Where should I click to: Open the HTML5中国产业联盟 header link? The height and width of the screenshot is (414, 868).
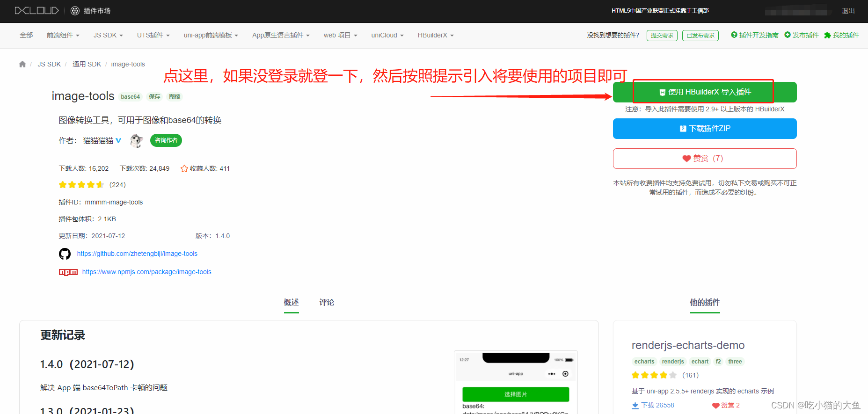click(660, 11)
